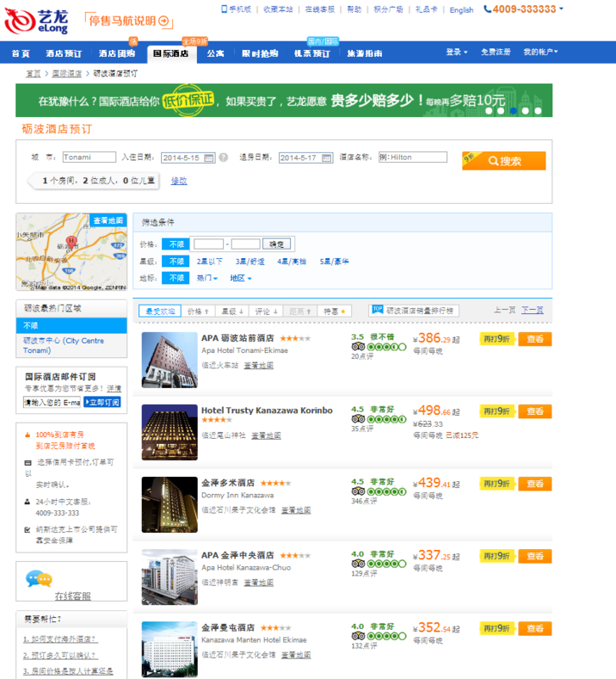Filter by 5星/豪华 star rating

point(334,261)
